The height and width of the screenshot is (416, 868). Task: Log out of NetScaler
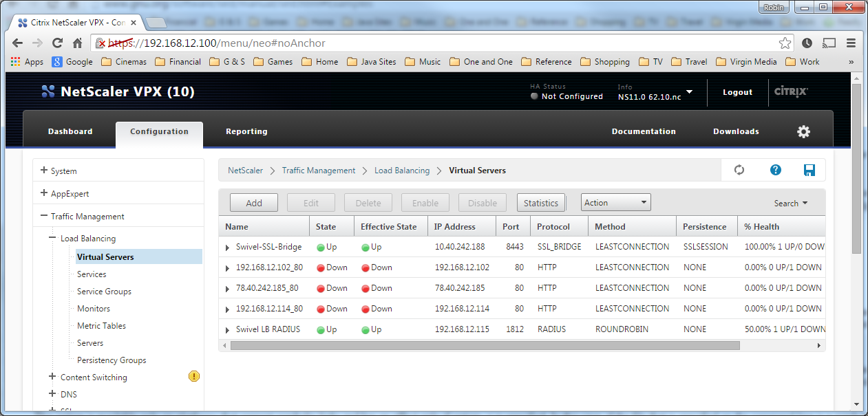click(737, 91)
